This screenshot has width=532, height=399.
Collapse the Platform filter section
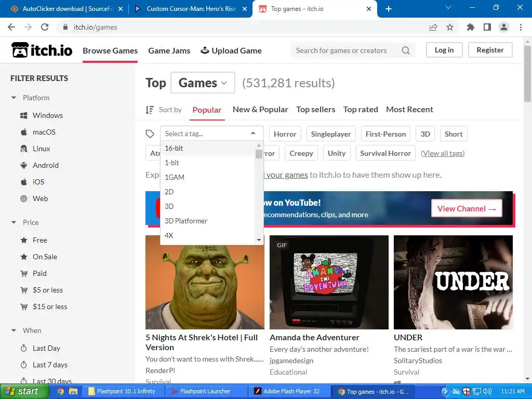(14, 98)
